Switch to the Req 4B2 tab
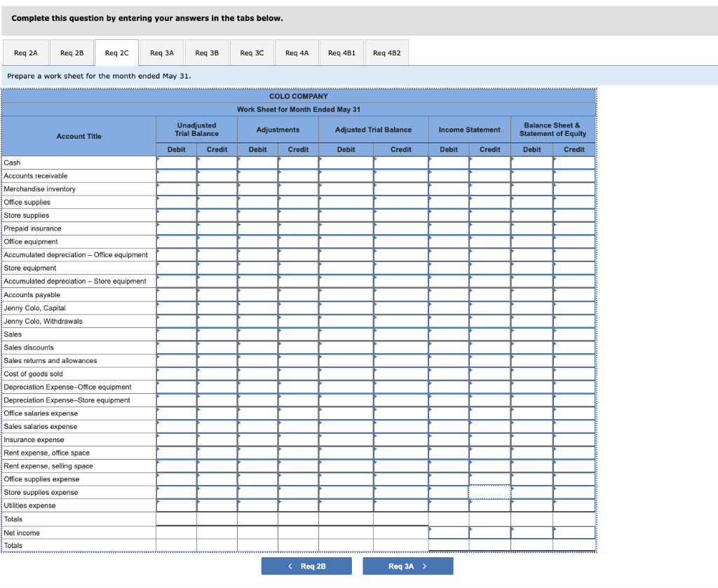The image size is (718, 588). [386, 52]
